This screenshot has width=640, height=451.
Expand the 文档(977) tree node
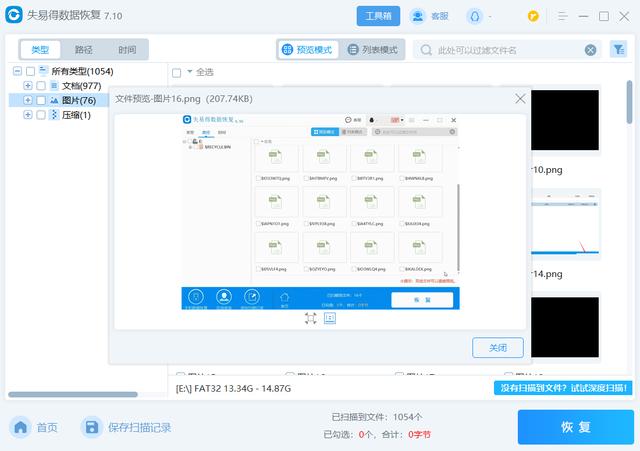(28, 85)
